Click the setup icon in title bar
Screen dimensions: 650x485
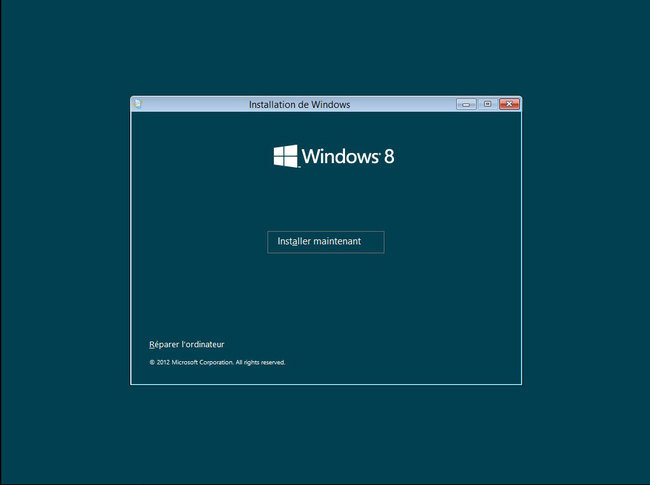(138, 104)
